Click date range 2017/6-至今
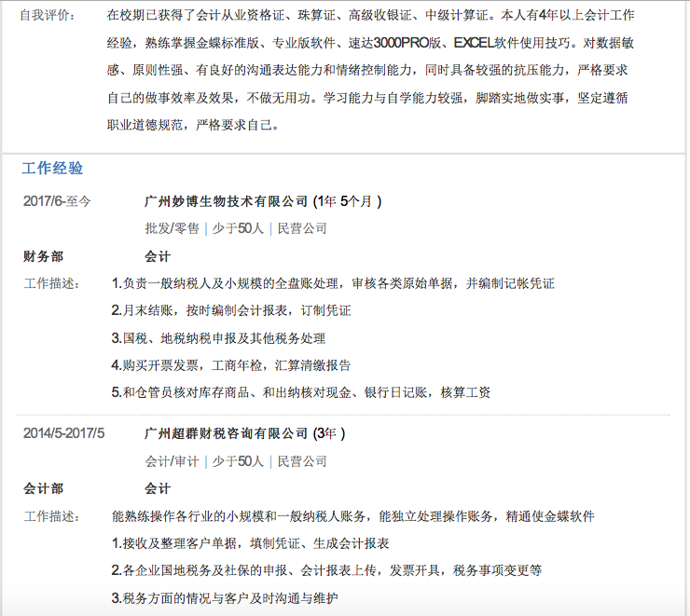Image resolution: width=690 pixels, height=616 pixels. pos(57,201)
